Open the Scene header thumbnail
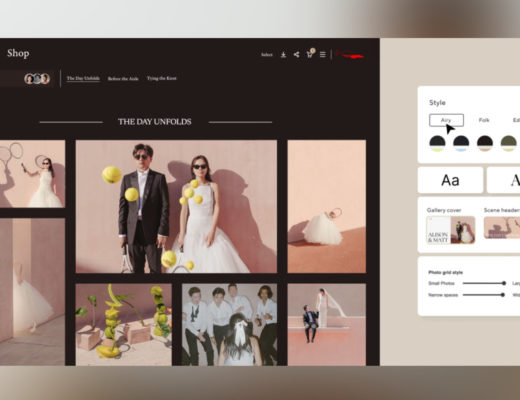The width and height of the screenshot is (520, 400). tap(502, 228)
